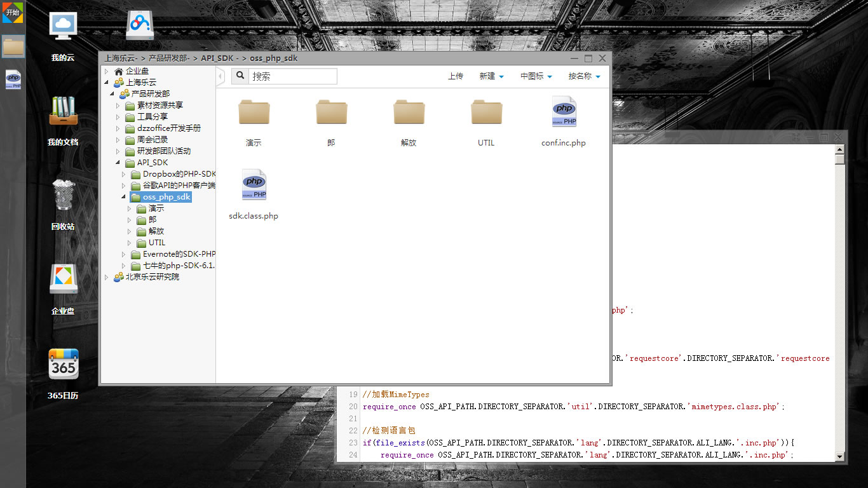This screenshot has width=868, height=488.
Task: Open 我的文档 desktop icon
Action: click(63, 112)
